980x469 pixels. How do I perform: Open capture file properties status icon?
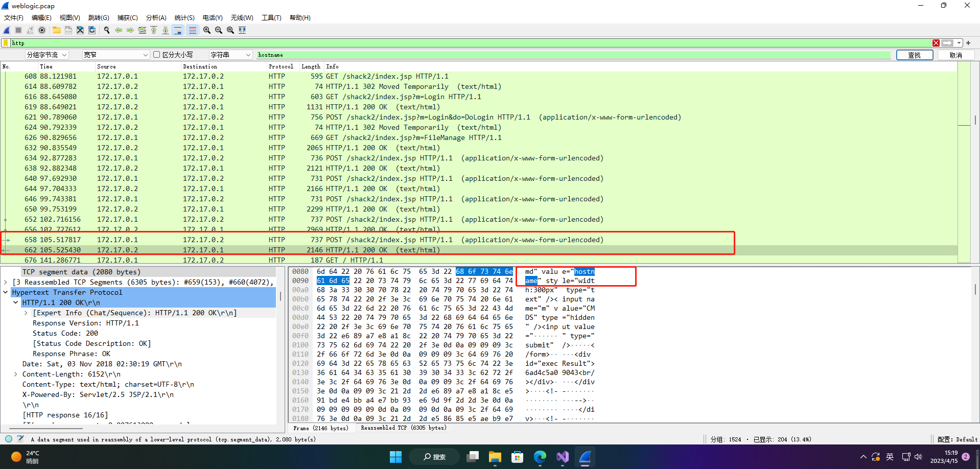click(20, 439)
